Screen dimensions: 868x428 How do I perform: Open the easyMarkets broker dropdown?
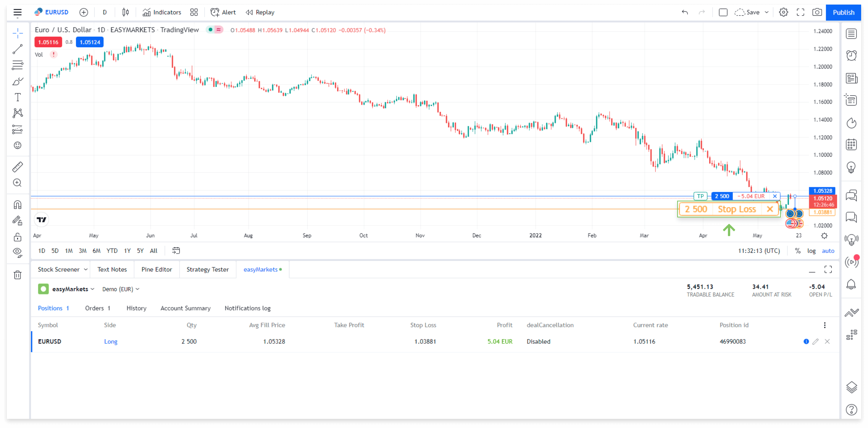point(73,289)
